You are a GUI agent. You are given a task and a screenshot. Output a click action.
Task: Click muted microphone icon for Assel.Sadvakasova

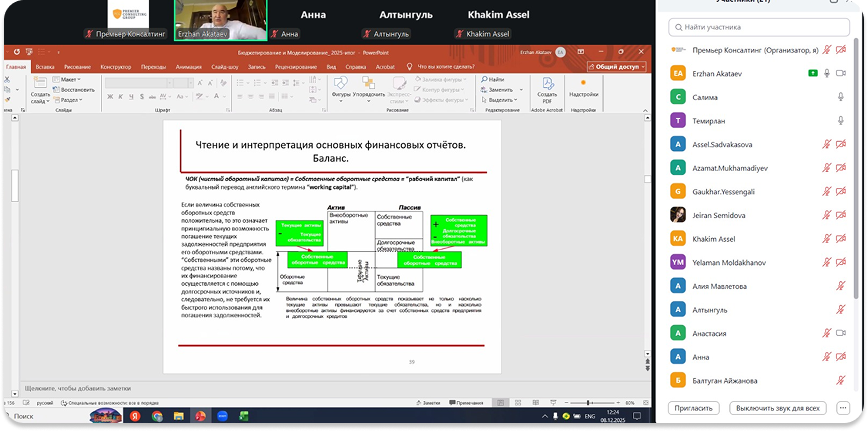[x=826, y=144]
